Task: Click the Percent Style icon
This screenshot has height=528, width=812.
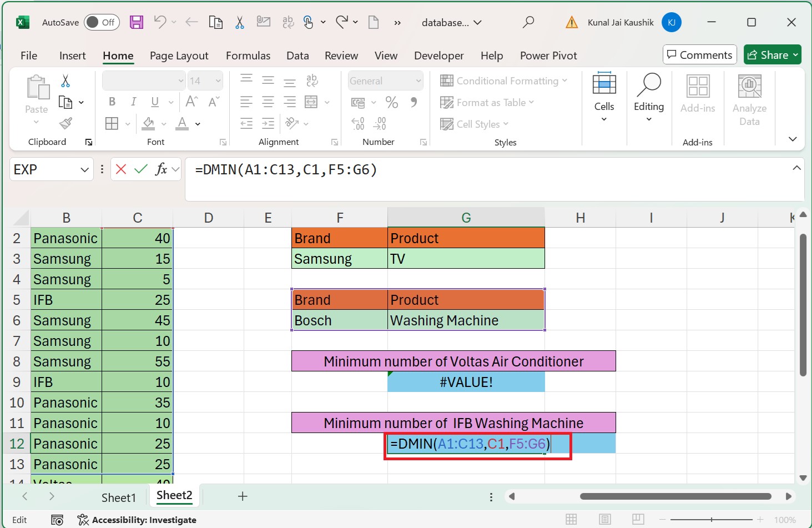Action: click(392, 102)
